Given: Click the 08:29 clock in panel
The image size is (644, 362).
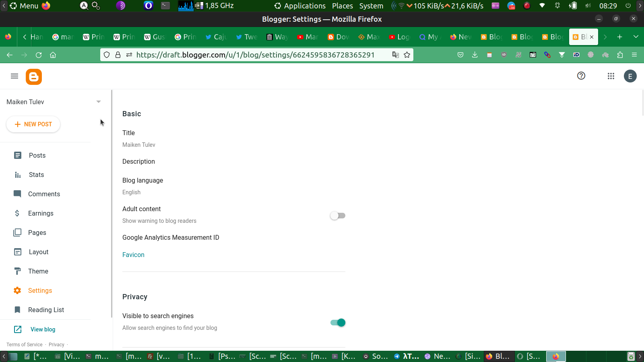Looking at the screenshot, I should pyautogui.click(x=608, y=6).
